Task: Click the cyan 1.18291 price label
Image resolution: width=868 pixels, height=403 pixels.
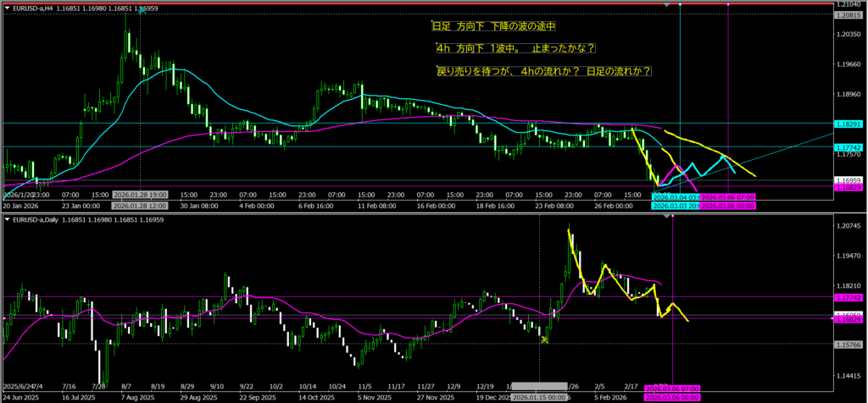Action: [x=848, y=124]
